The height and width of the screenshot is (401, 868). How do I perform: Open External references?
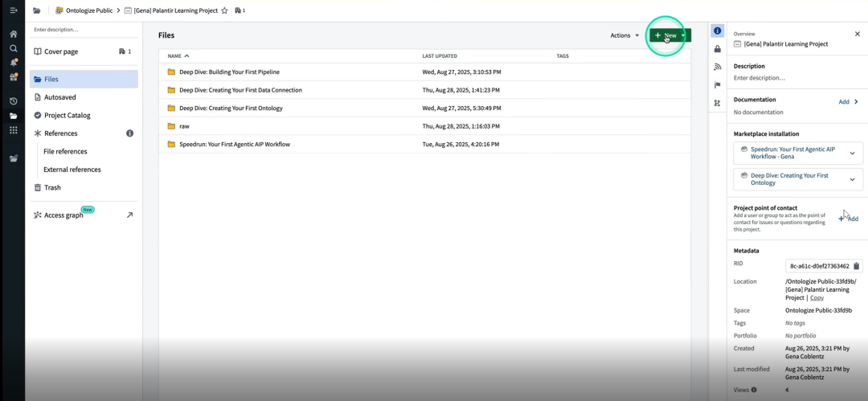point(72,170)
